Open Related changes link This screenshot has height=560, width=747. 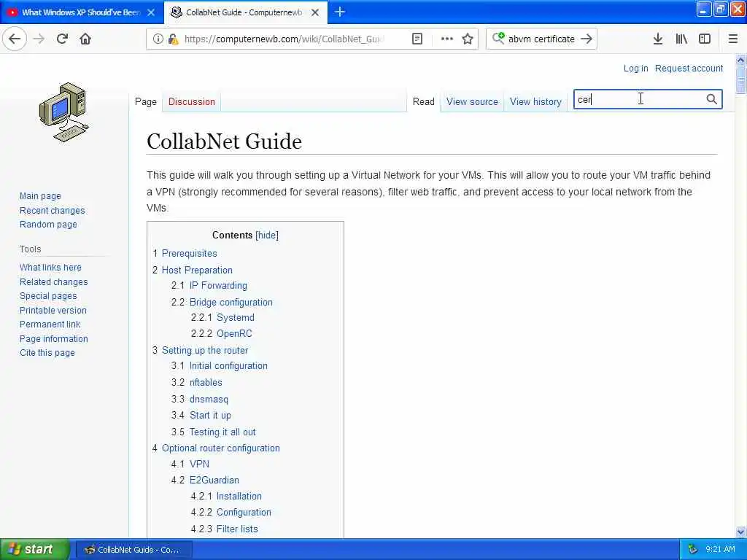point(53,281)
